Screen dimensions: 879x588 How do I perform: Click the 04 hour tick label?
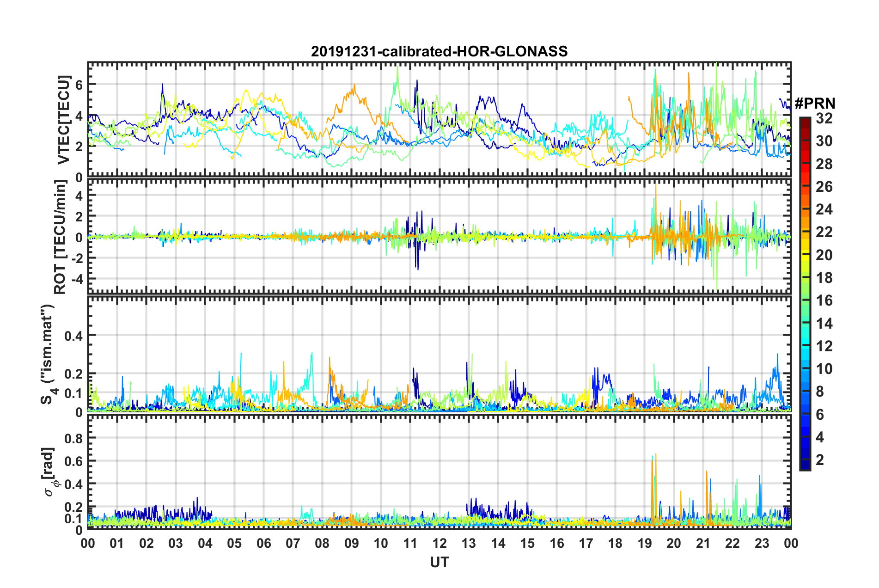(205, 543)
